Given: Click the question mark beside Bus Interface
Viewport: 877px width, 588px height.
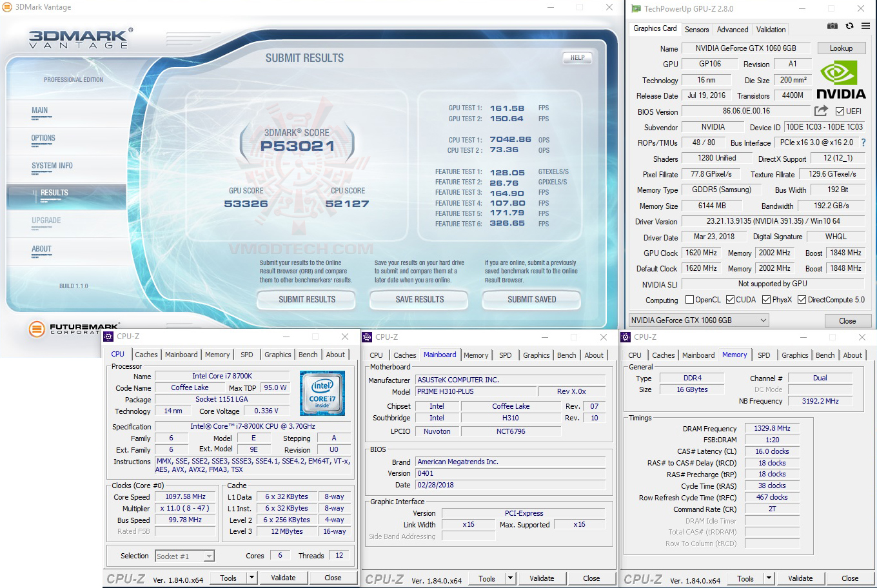Looking at the screenshot, I should (863, 142).
